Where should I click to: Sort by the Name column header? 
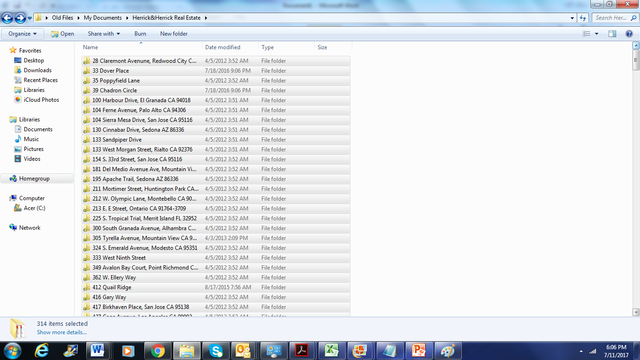point(141,47)
